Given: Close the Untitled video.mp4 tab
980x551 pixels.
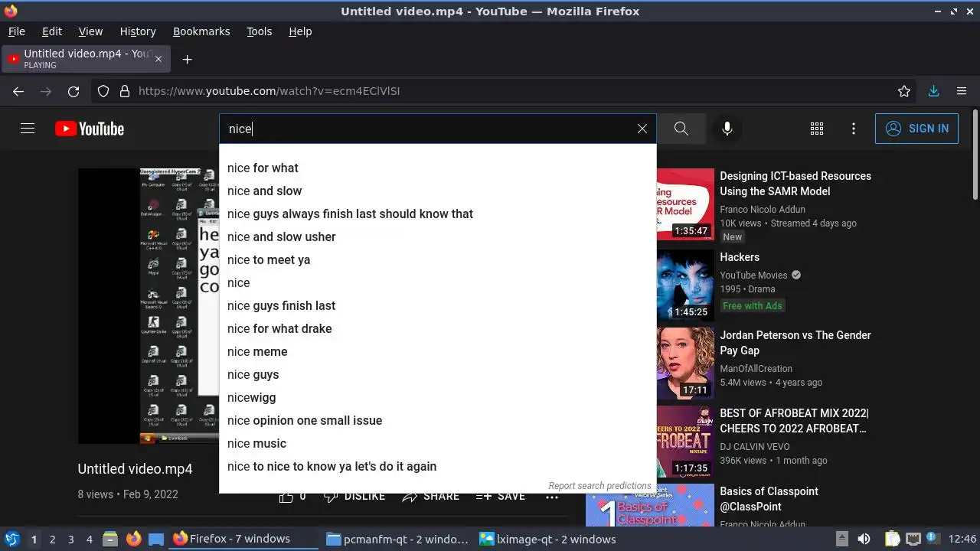Looking at the screenshot, I should (x=158, y=59).
